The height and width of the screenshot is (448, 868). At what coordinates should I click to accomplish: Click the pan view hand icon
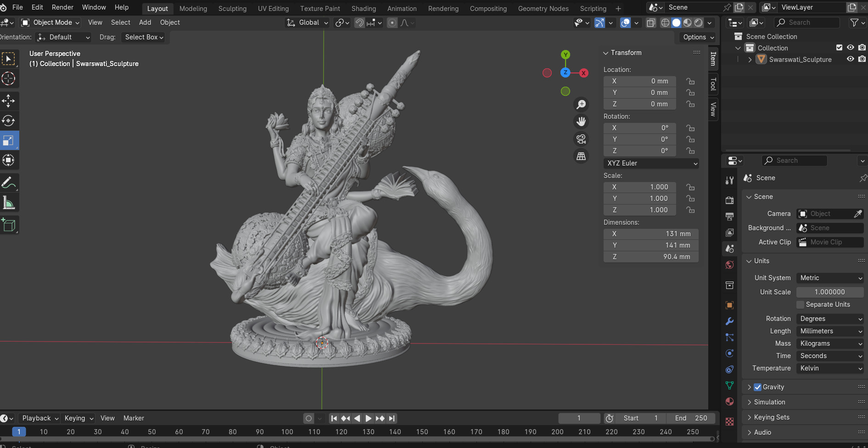coord(581,122)
